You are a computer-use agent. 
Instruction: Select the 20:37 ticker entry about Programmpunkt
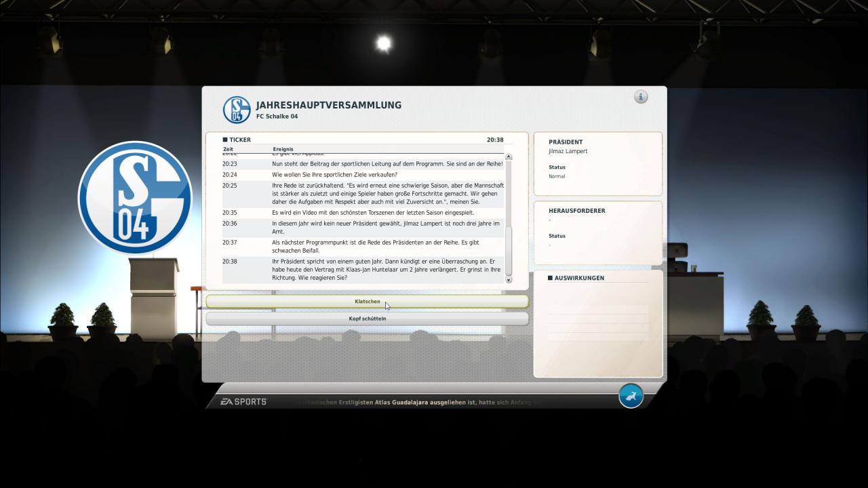point(363,247)
